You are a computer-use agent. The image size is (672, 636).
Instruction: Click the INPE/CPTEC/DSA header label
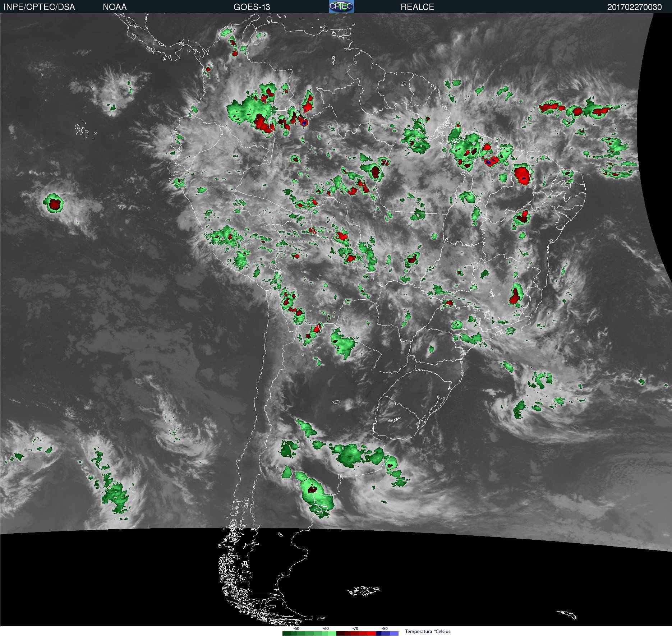(x=39, y=7)
